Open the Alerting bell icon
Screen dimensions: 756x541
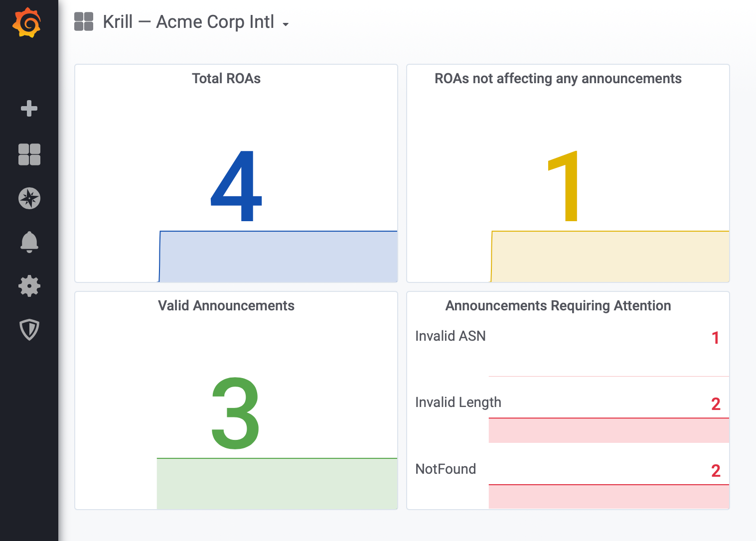[x=29, y=242]
